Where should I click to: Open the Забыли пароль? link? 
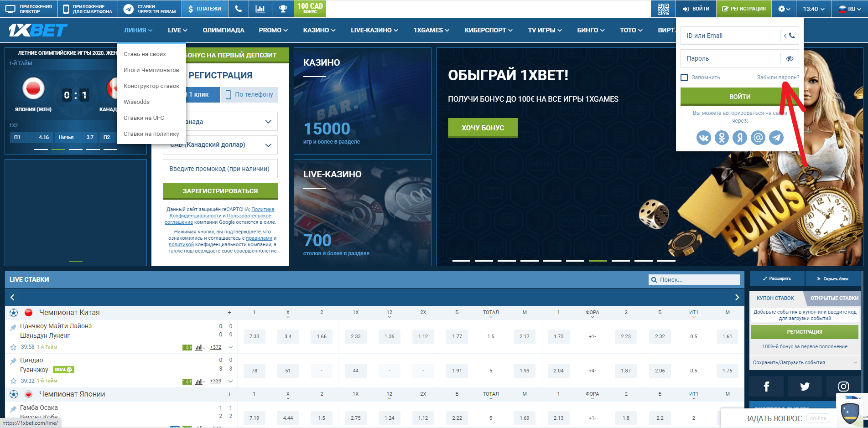778,77
